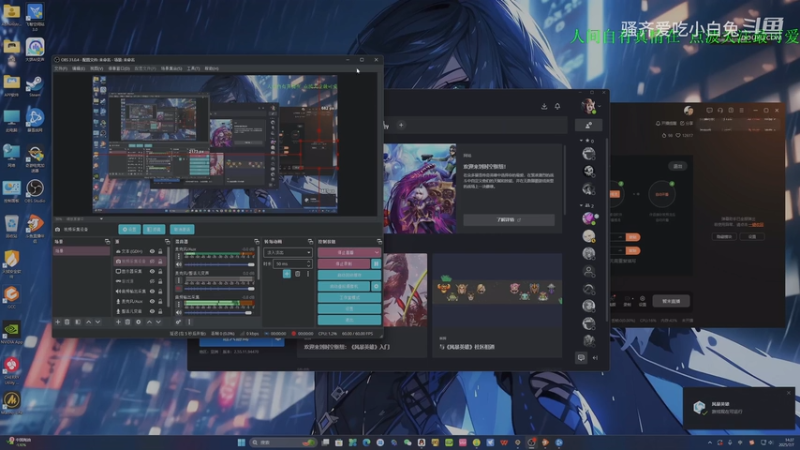The width and height of the screenshot is (800, 450).
Task: Move scene down with scenes panel down arrow
Action: (98, 322)
